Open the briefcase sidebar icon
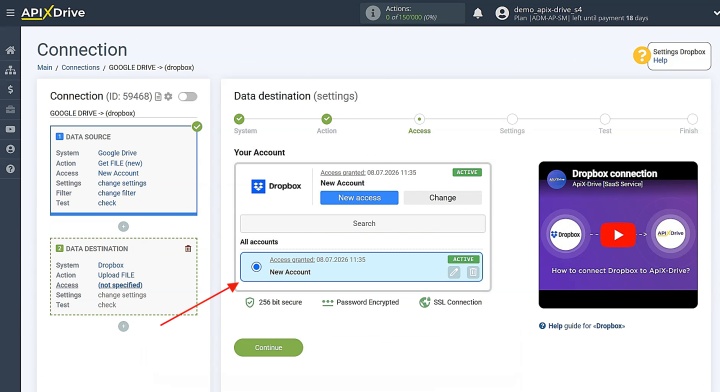 [x=10, y=109]
